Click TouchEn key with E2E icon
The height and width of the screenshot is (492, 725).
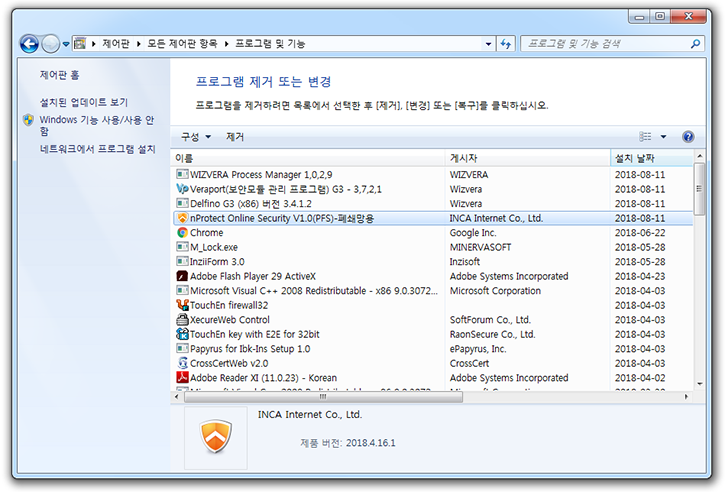tap(182, 334)
